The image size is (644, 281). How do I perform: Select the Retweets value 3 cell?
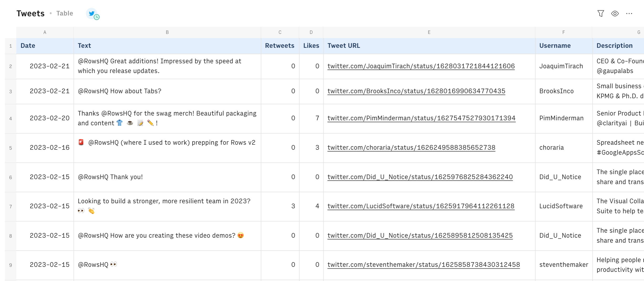(280, 207)
